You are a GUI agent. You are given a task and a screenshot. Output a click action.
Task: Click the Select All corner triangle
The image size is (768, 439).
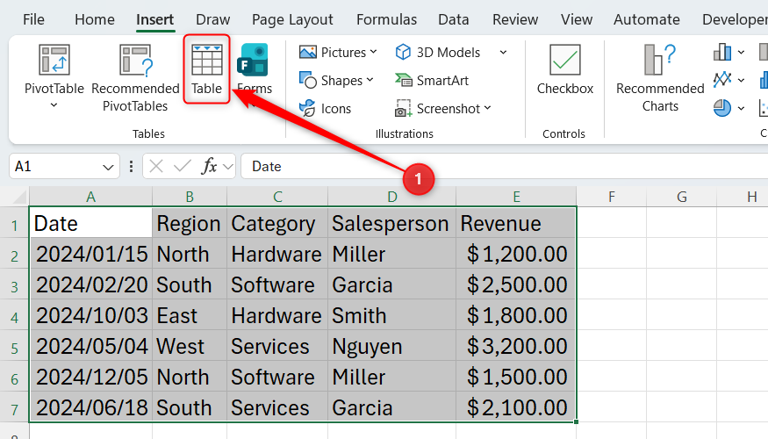pyautogui.click(x=19, y=197)
